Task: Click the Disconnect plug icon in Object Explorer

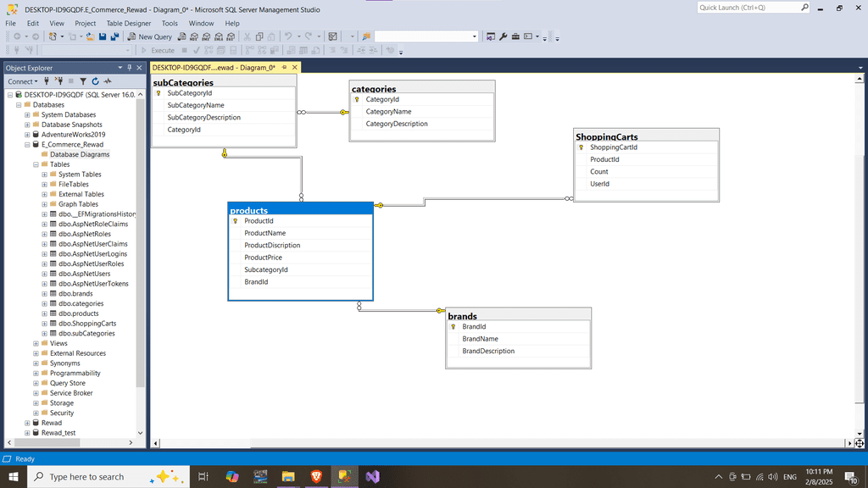Action: pos(58,81)
